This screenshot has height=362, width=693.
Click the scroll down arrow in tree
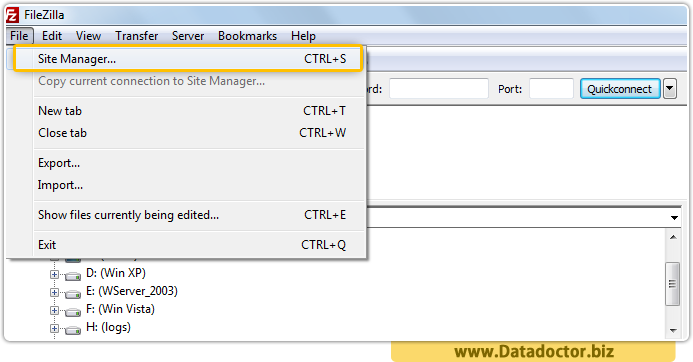pos(673,331)
